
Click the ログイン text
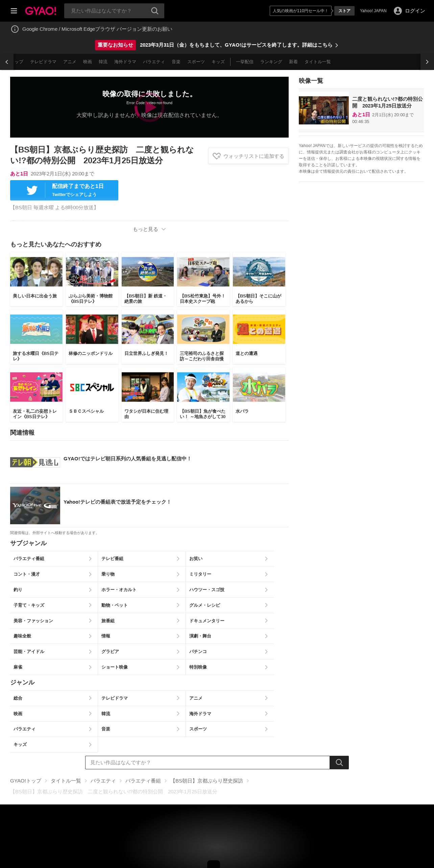[x=415, y=11]
